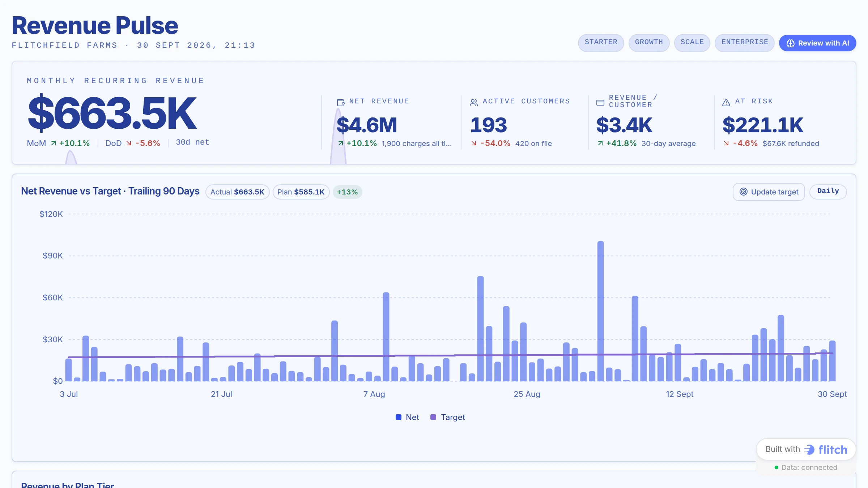
Task: Click the $663.5K MRR value
Action: coord(112,113)
